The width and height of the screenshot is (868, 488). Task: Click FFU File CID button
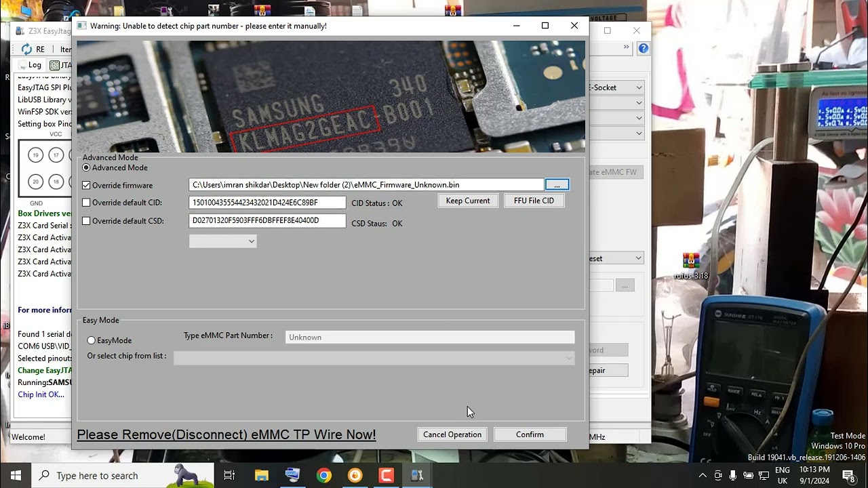(x=534, y=201)
